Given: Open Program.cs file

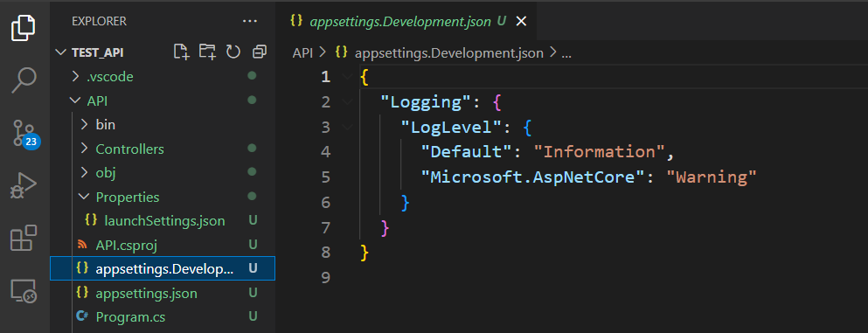Looking at the screenshot, I should [x=130, y=317].
